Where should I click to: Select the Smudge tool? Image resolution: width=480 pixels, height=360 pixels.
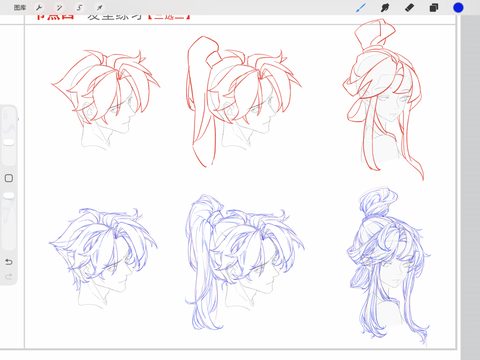[385, 7]
